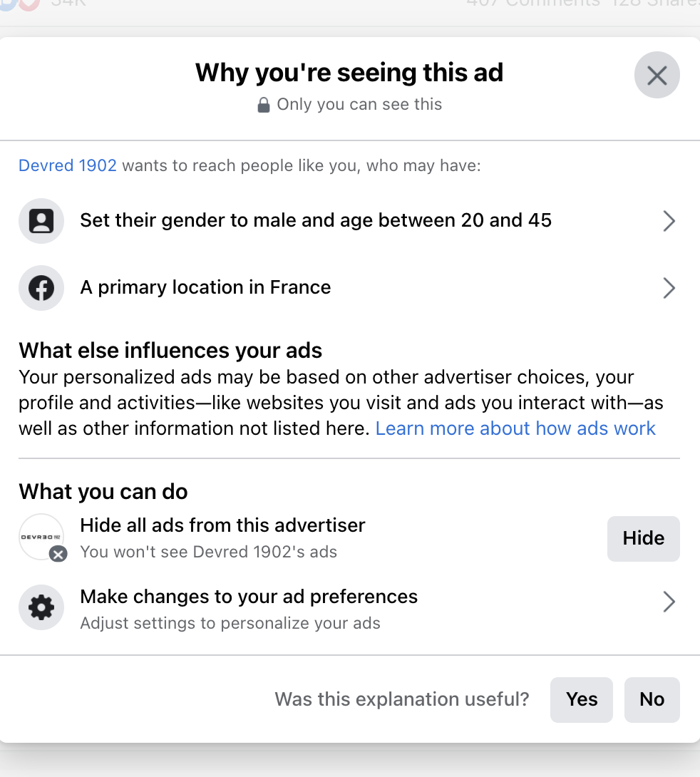Screen dimensions: 700x777
Task: Click the lock icon next to Only you can see this
Action: [264, 105]
